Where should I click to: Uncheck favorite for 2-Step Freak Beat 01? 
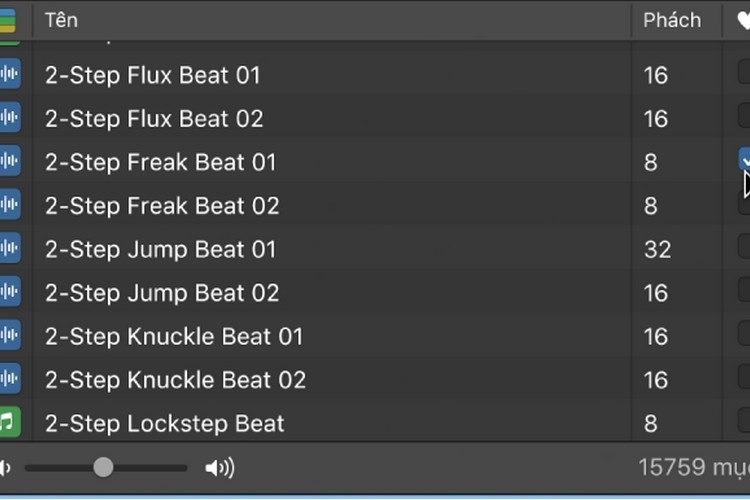[x=745, y=160]
